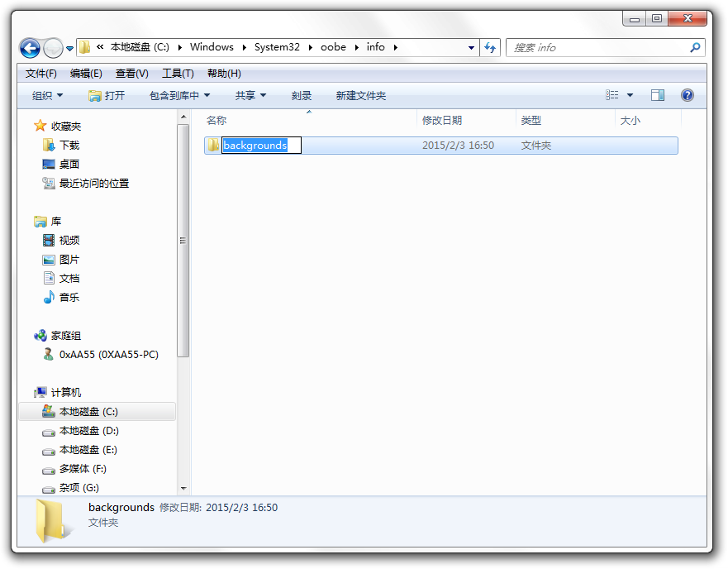Open the 视频 library
This screenshot has width=728, height=569.
coord(69,241)
